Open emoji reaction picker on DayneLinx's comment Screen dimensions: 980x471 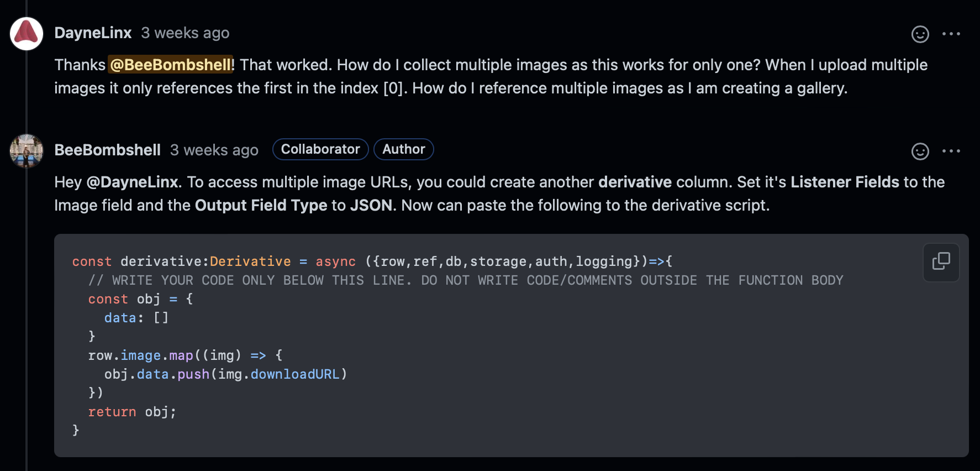(x=920, y=34)
